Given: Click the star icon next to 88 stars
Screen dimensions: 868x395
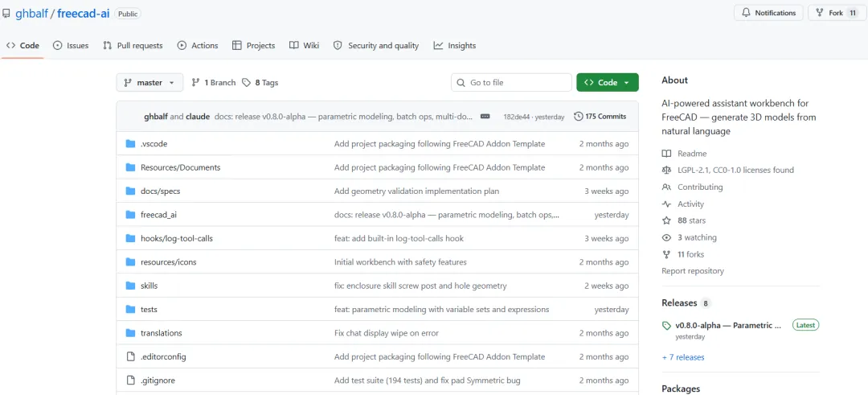Looking at the screenshot, I should click(x=666, y=220).
